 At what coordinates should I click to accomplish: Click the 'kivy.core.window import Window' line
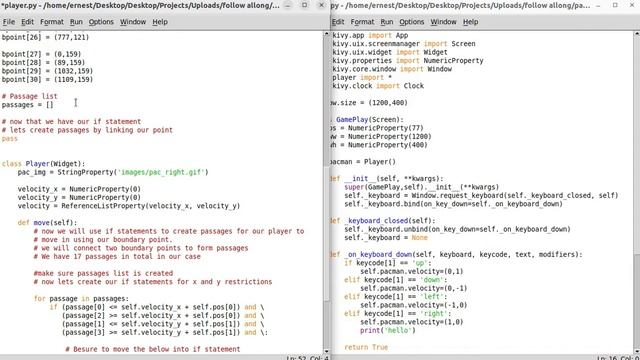pyautogui.click(x=392, y=69)
